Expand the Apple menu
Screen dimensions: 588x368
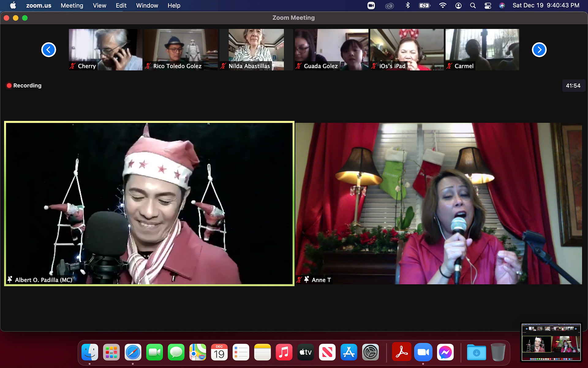pyautogui.click(x=13, y=6)
